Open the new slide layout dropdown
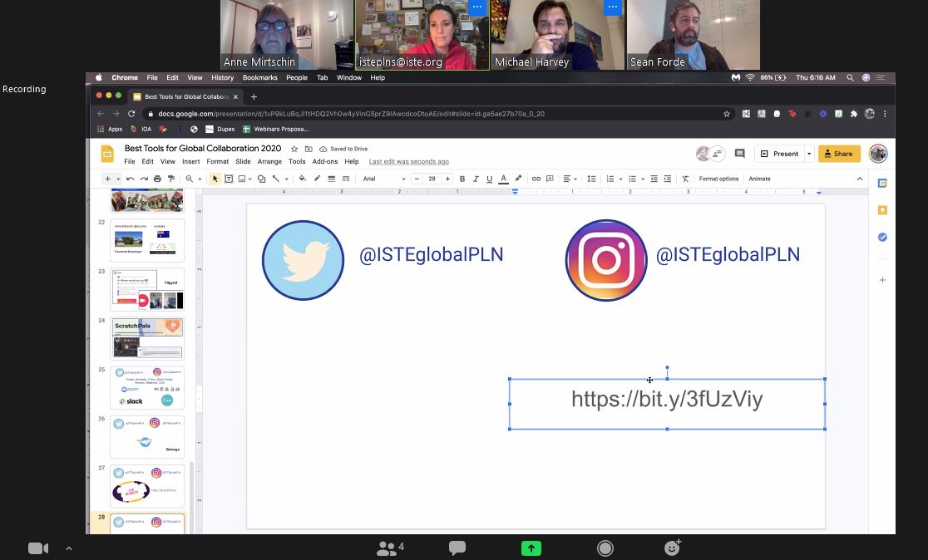Image resolution: width=928 pixels, height=560 pixels. [118, 179]
